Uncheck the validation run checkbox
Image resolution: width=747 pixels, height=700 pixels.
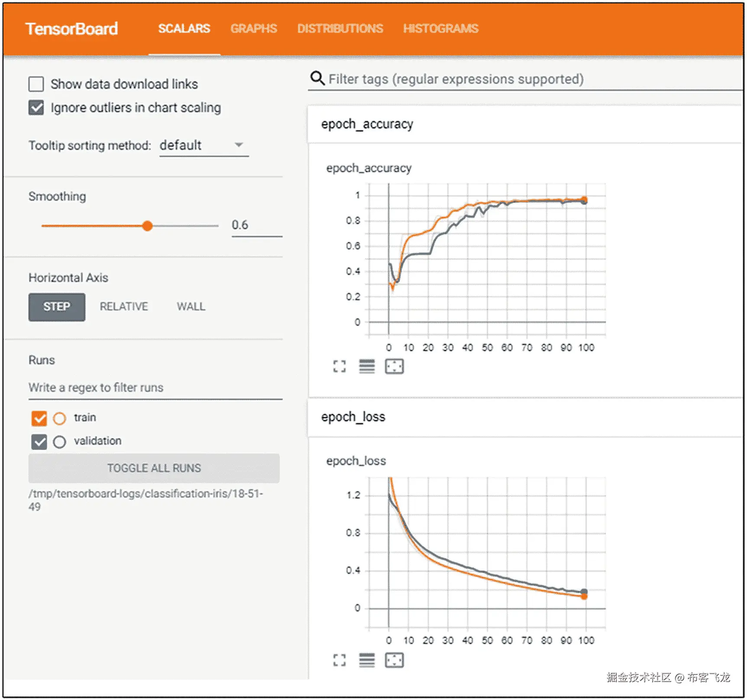click(x=39, y=442)
